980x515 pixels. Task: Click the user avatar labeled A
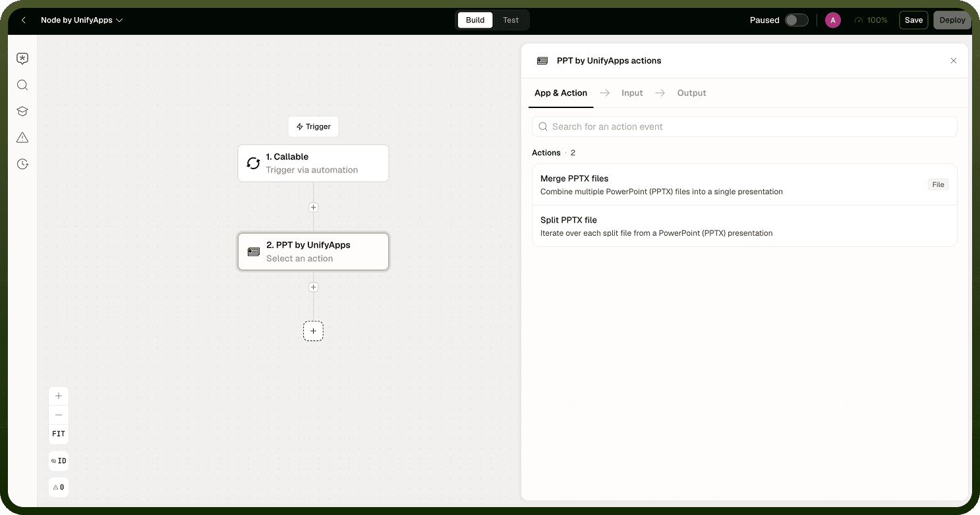833,20
